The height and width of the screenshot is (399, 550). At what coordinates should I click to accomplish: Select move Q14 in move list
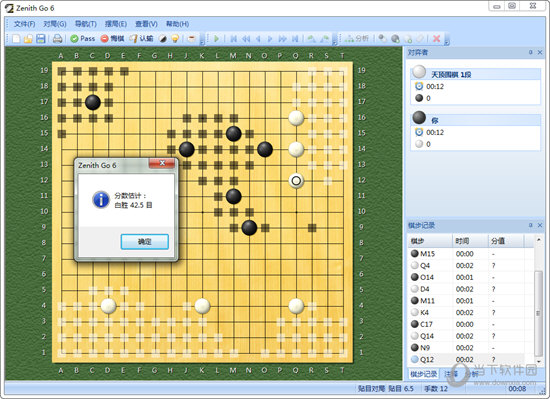(x=471, y=336)
